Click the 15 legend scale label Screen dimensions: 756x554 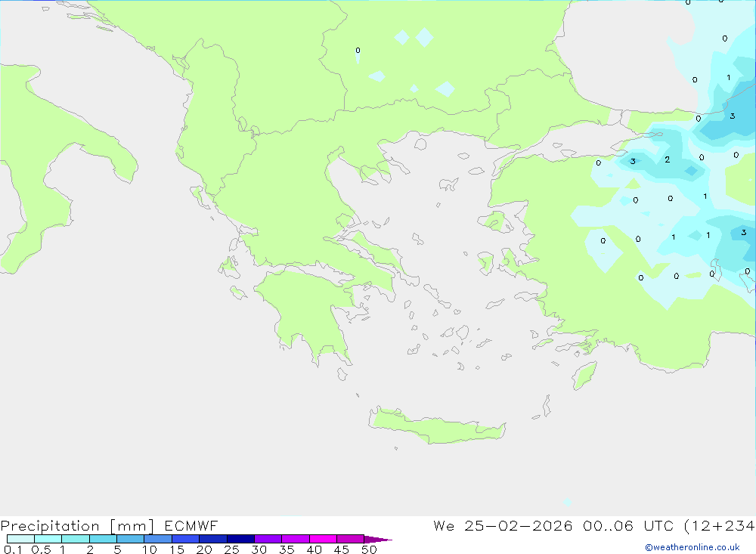(x=176, y=549)
